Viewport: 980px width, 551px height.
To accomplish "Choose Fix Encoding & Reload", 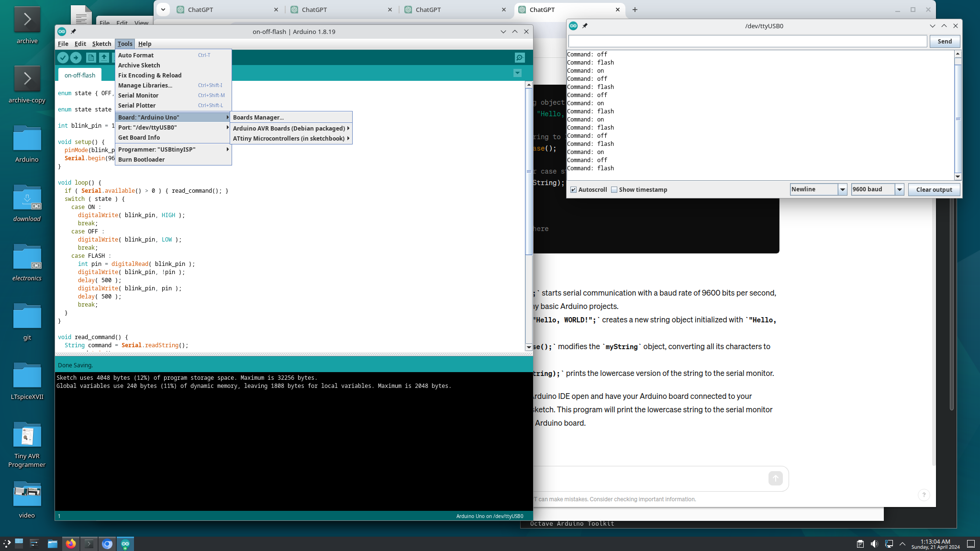I will (173, 75).
